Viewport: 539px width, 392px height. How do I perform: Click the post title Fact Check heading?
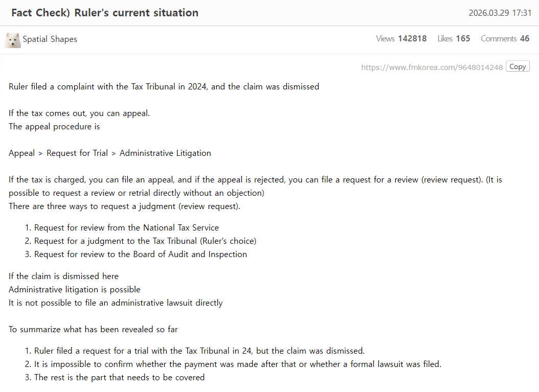[x=105, y=13]
